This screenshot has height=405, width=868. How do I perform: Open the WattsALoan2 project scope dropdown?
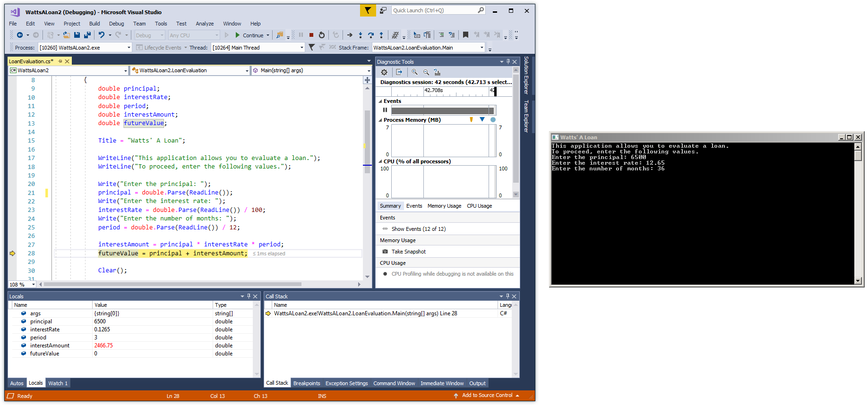125,71
